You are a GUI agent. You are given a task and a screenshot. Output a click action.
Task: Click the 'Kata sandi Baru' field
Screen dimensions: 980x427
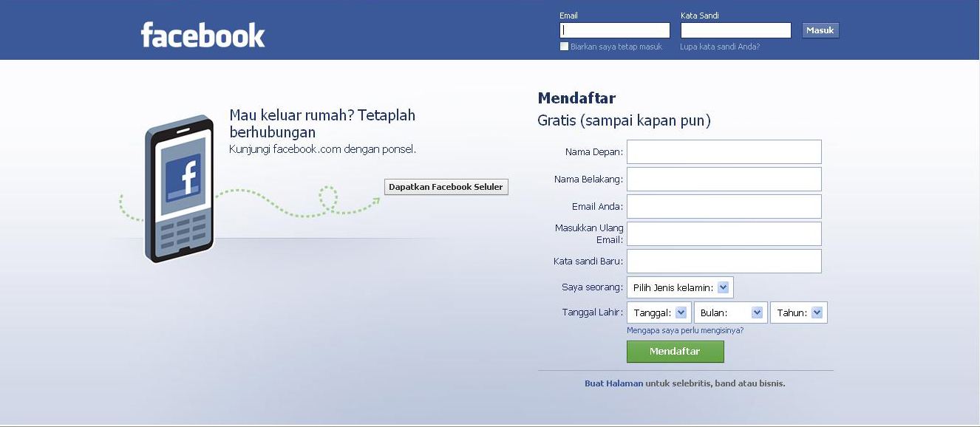(724, 261)
